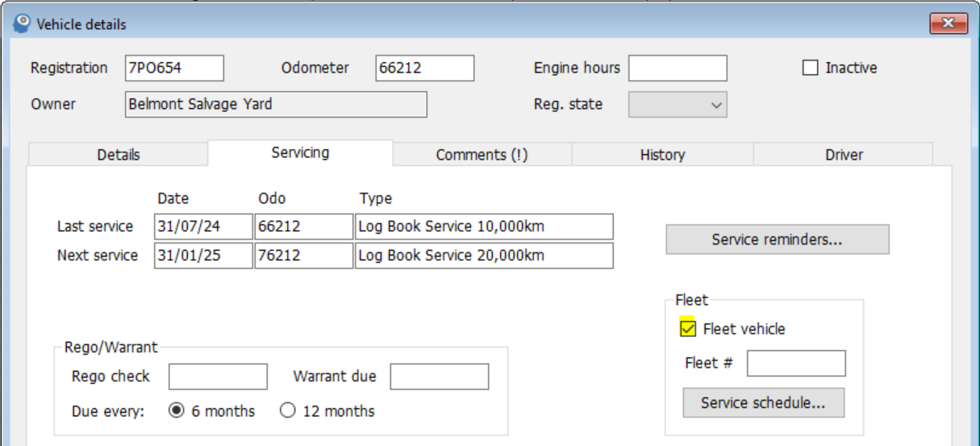Click into the Registration field
The image size is (980, 446).
(x=174, y=69)
